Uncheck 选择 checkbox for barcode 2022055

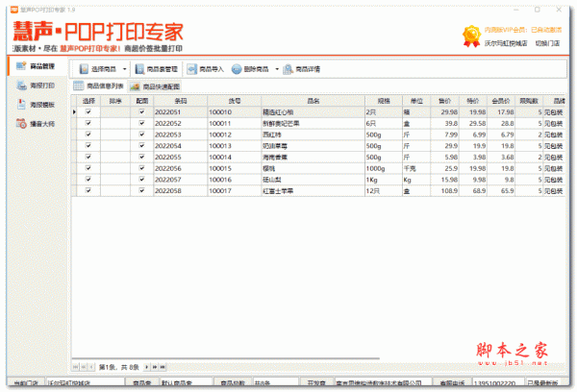[88, 157]
